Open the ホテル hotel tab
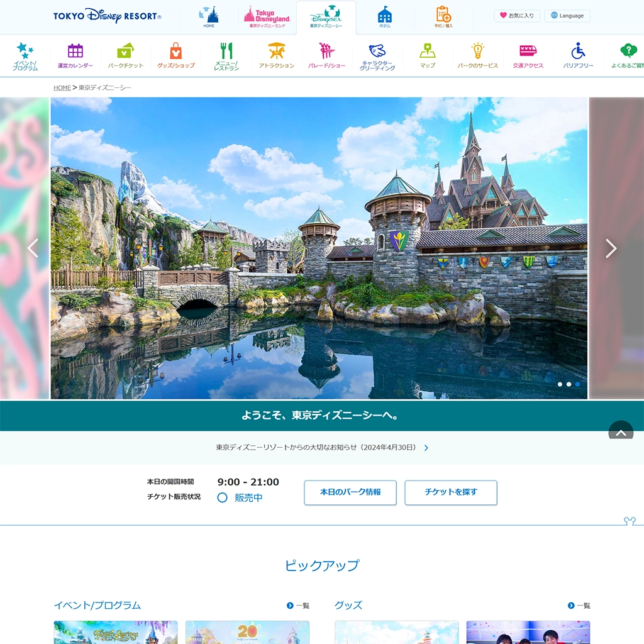644x644 pixels. (385, 17)
